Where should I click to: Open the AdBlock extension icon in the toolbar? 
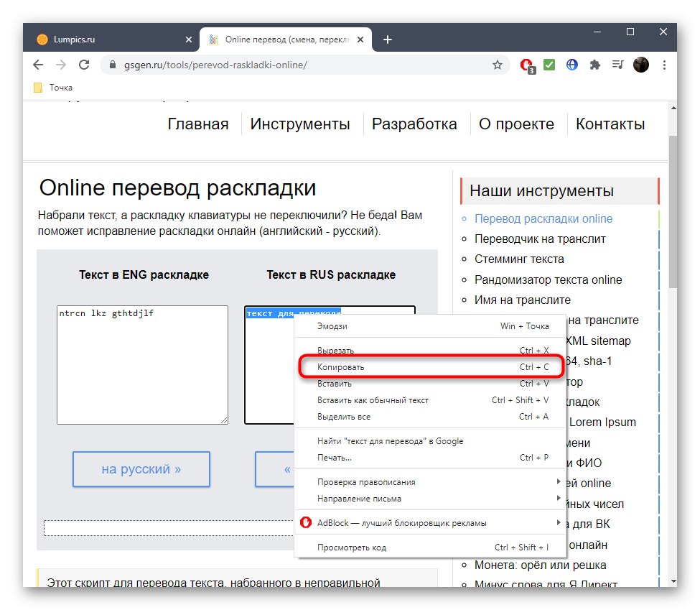527,65
